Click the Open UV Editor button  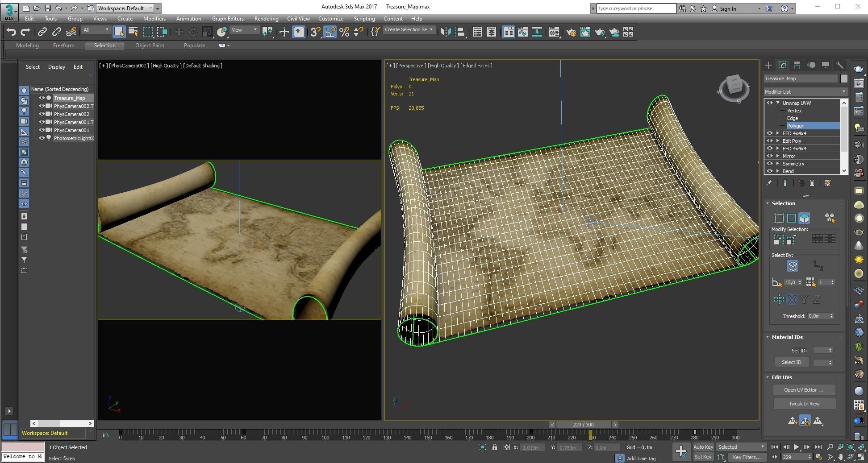pos(804,389)
